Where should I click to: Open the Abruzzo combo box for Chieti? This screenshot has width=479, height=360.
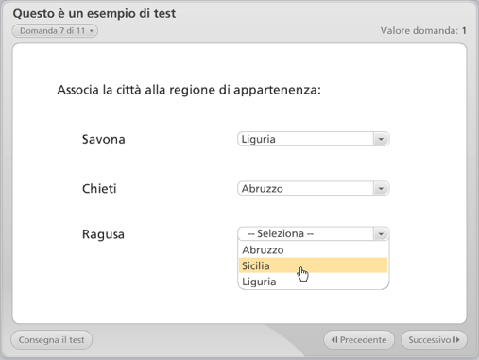coord(313,189)
